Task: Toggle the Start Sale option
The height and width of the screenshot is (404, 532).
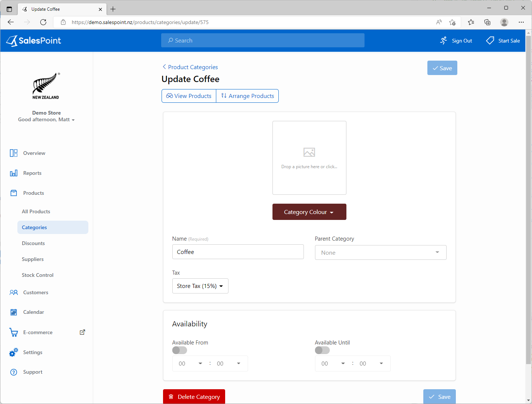Action: pyautogui.click(x=503, y=40)
